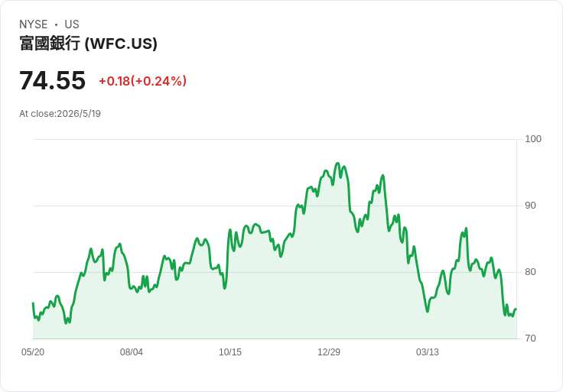Click the dot separator between NYSE and US
The image size is (563, 392).
pos(56,24)
